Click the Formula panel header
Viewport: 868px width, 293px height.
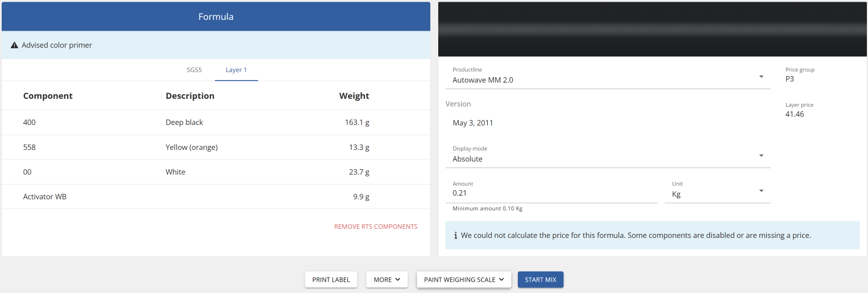tap(215, 17)
